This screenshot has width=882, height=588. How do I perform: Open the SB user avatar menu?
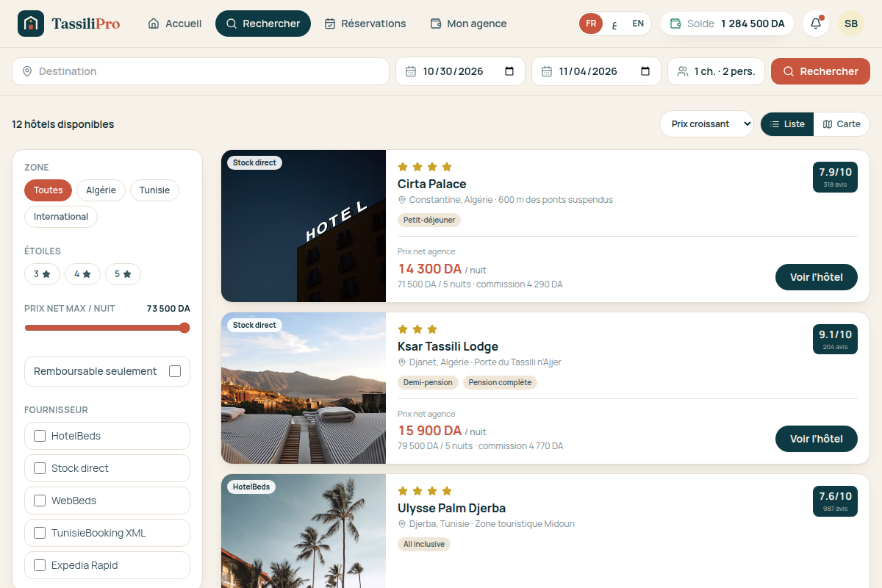tap(851, 24)
